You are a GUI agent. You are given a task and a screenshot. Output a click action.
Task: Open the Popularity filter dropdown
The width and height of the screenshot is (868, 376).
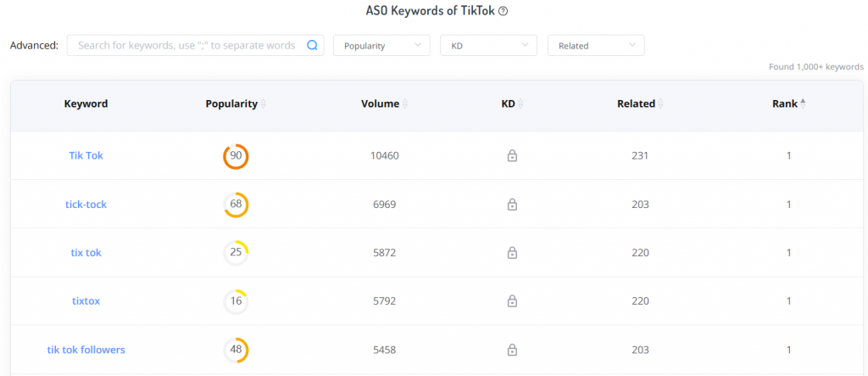381,46
